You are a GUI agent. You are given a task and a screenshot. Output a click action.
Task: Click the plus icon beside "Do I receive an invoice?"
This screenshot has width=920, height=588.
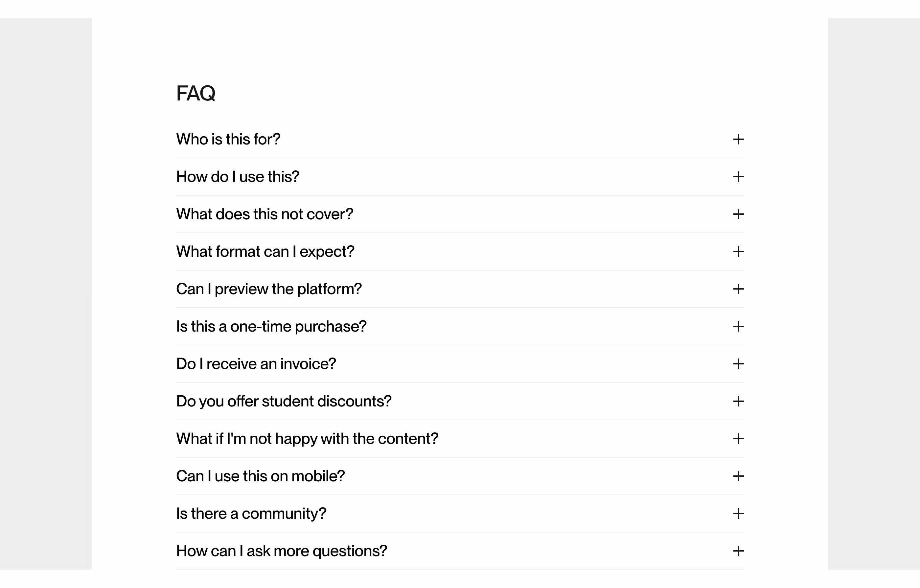tap(738, 364)
